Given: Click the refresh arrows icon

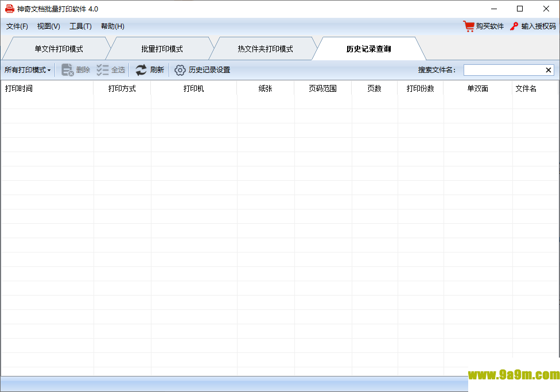Looking at the screenshot, I should pyautogui.click(x=141, y=70).
